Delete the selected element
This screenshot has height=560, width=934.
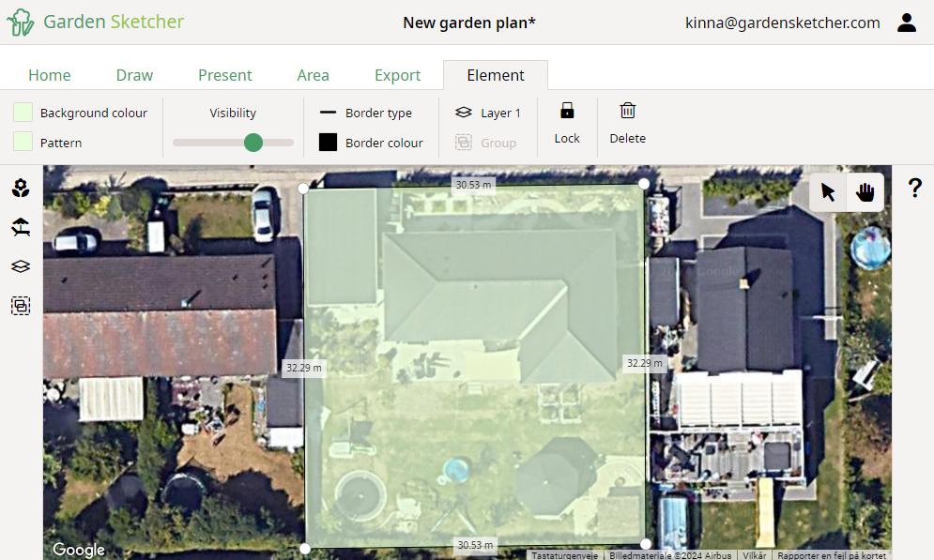(x=627, y=123)
